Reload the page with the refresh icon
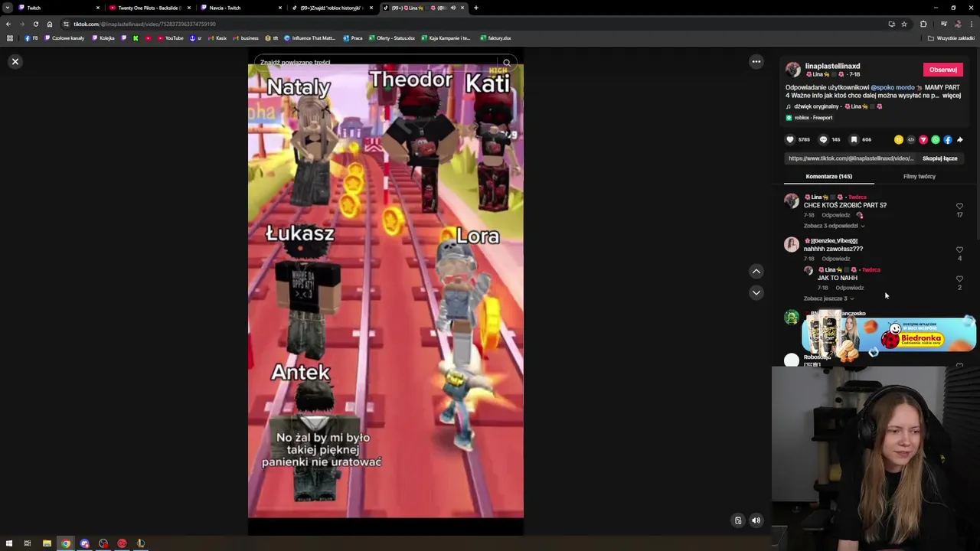 (x=36, y=24)
